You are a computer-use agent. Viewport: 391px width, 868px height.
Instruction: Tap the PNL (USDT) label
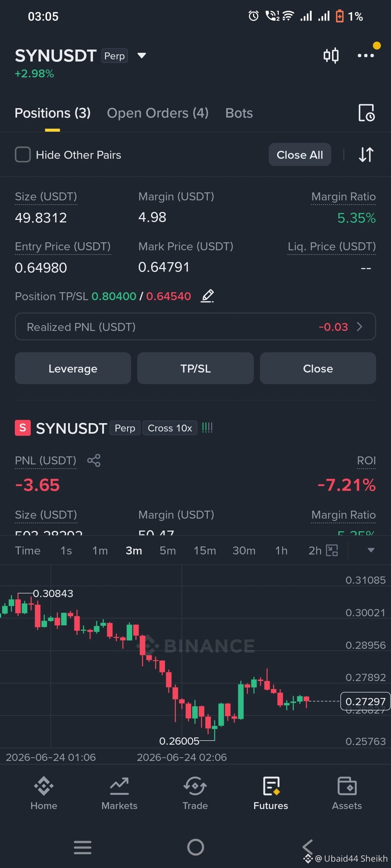coord(46,461)
